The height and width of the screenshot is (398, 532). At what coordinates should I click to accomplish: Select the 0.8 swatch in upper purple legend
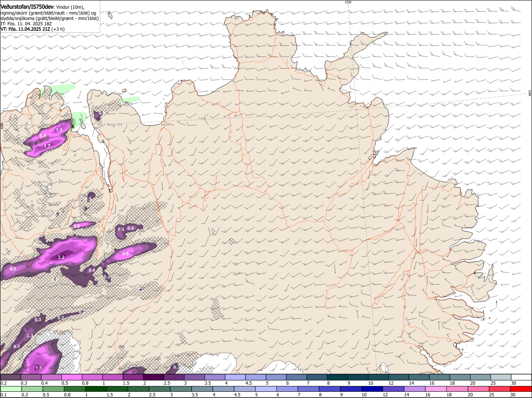(x=92, y=377)
